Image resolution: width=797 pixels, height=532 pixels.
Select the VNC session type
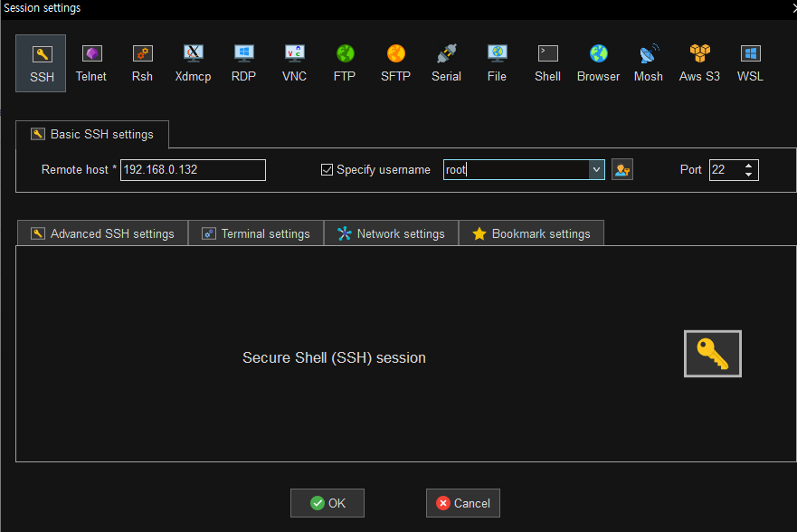coord(294,63)
